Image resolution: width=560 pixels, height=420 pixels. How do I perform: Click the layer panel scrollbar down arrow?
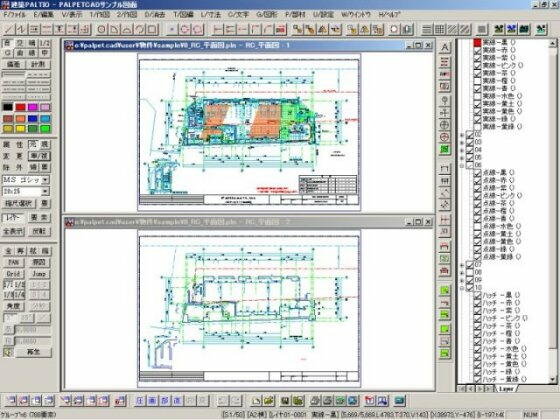pos(552,380)
